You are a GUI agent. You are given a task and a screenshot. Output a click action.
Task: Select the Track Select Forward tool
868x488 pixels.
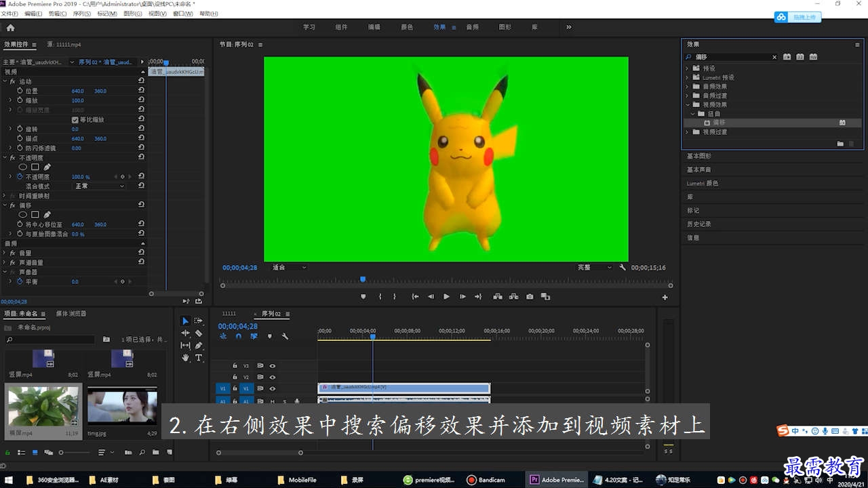[x=199, y=321]
